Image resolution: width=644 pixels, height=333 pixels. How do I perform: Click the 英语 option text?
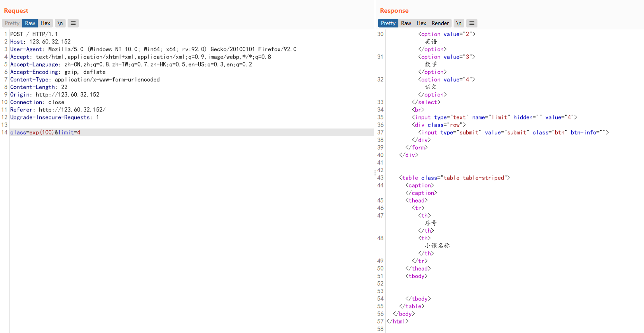(431, 42)
